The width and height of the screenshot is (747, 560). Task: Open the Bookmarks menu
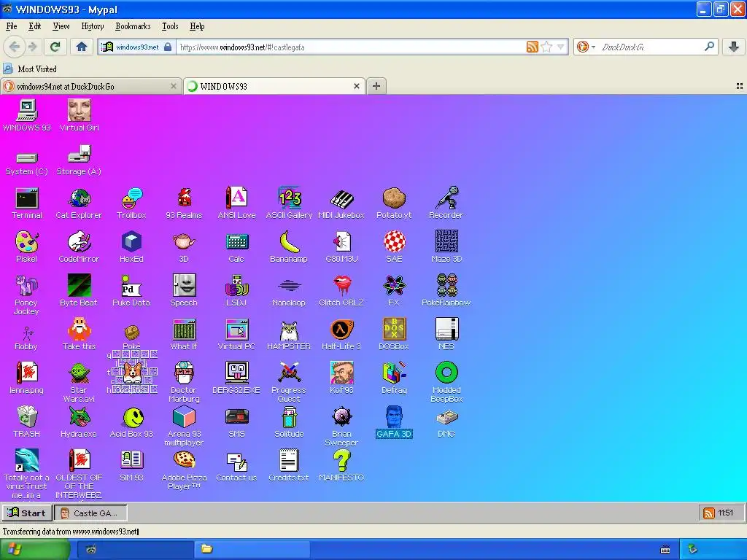133,26
